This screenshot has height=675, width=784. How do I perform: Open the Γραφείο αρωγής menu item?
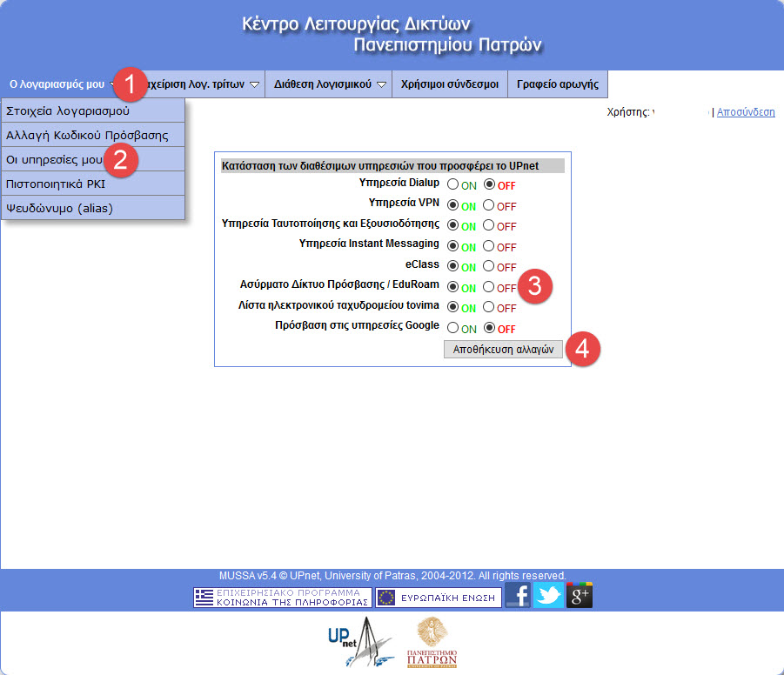(558, 84)
